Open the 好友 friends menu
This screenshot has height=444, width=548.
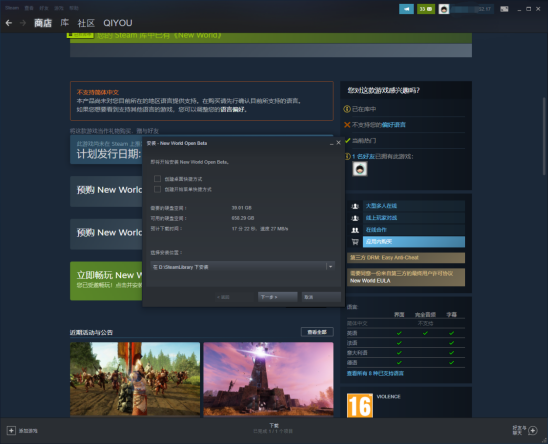click(44, 8)
